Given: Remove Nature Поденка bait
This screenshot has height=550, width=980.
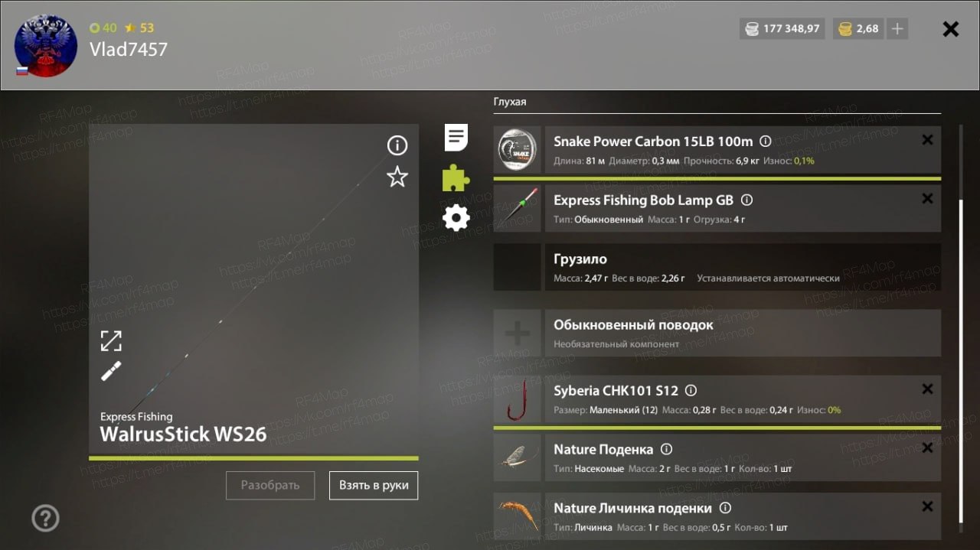Looking at the screenshot, I should point(927,448).
